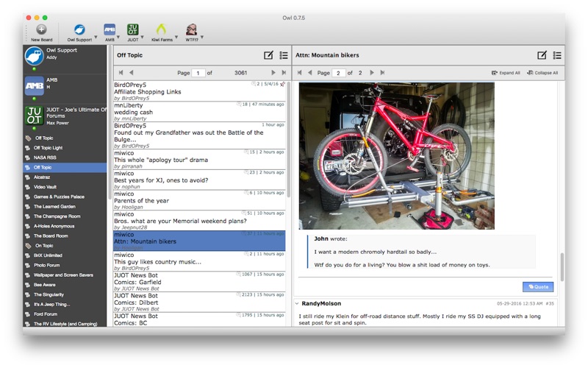The height and width of the screenshot is (368, 588).
Task: Select It's A Jeep Thing... forum
Action: pos(65,304)
